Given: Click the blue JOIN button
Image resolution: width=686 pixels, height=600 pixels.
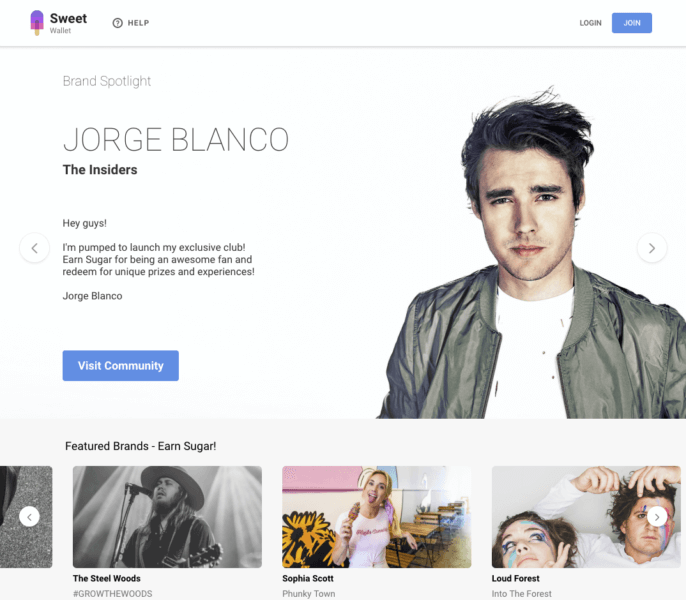Looking at the screenshot, I should coord(631,23).
